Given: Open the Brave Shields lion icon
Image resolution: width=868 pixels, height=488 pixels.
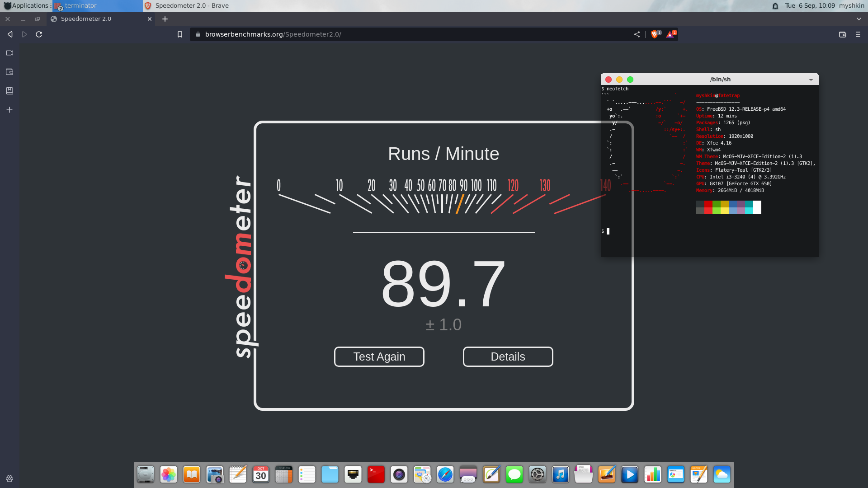Looking at the screenshot, I should 655,34.
